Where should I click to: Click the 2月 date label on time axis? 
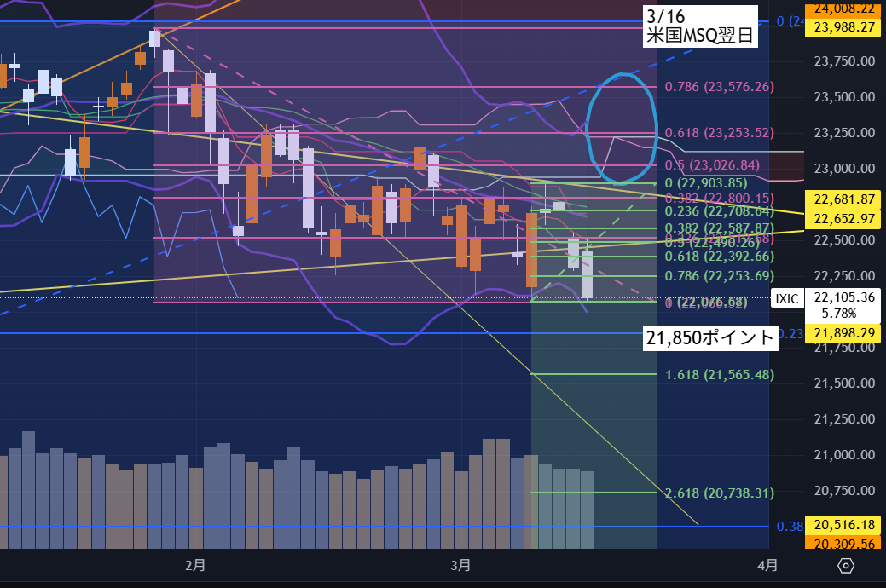pyautogui.click(x=195, y=565)
